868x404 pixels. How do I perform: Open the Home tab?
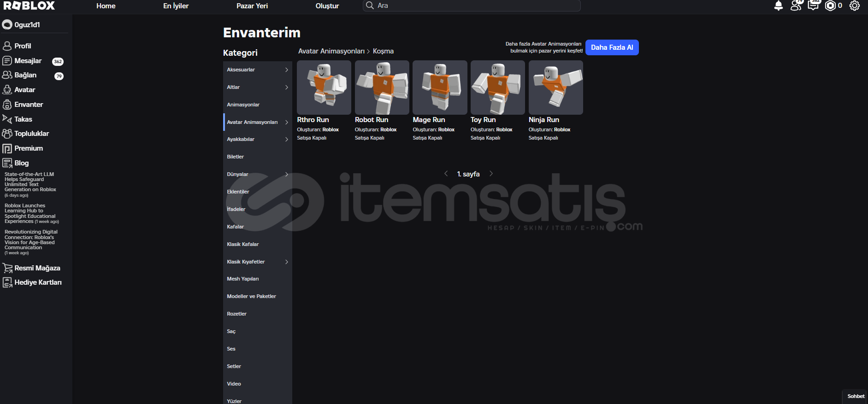(106, 6)
